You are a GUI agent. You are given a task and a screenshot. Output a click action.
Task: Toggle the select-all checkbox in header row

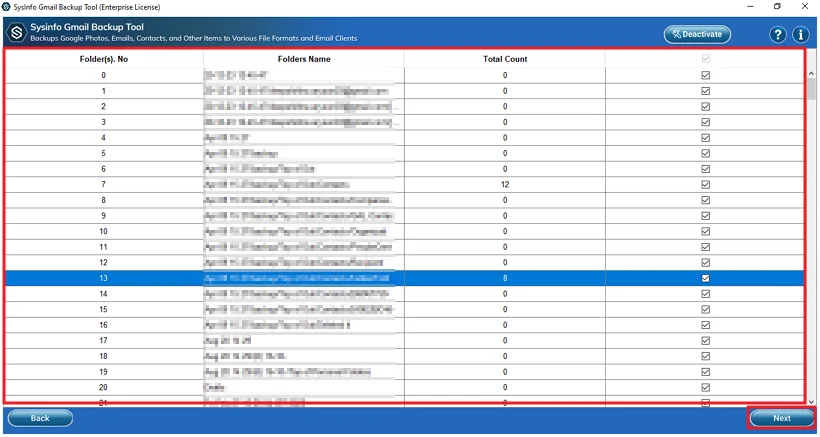click(x=705, y=59)
